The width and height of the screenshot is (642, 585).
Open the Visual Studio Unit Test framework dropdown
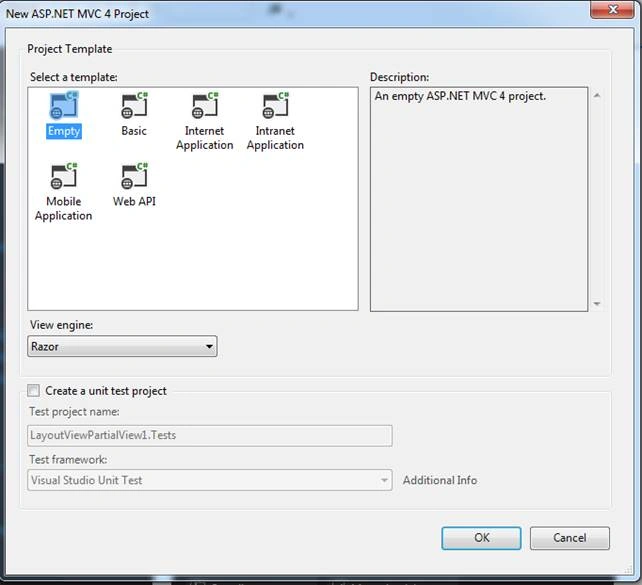(x=210, y=480)
